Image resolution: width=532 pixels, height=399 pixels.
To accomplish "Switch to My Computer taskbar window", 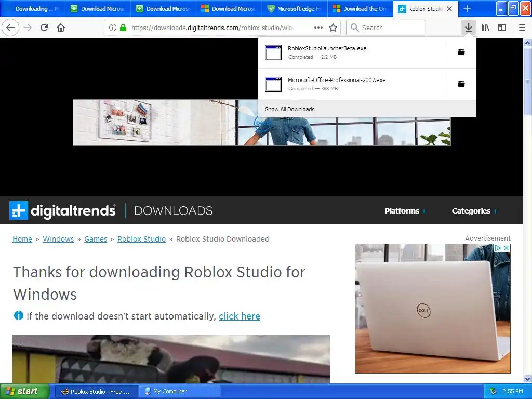I will (x=180, y=392).
